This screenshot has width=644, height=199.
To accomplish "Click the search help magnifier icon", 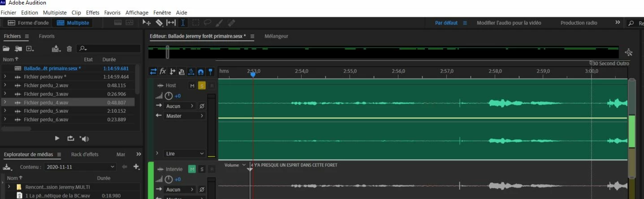I will click(x=631, y=23).
